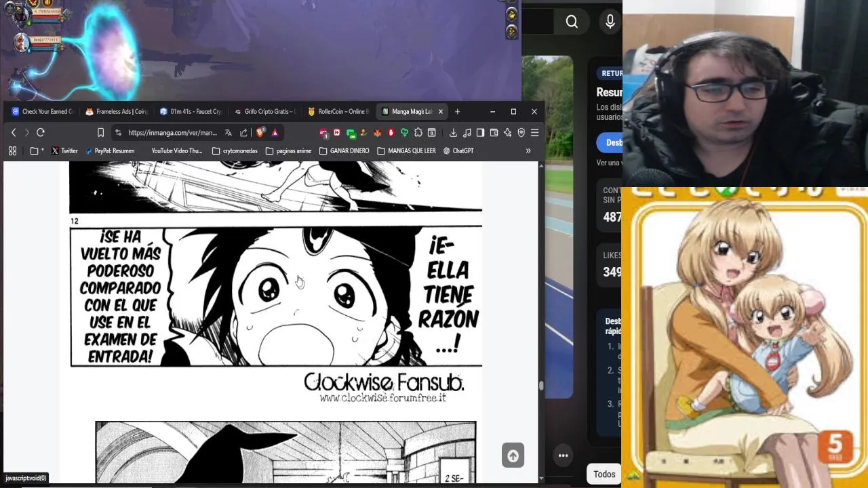Click the scroll-to-top arrow button on page
Image resolution: width=868 pixels, height=488 pixels.
[513, 455]
